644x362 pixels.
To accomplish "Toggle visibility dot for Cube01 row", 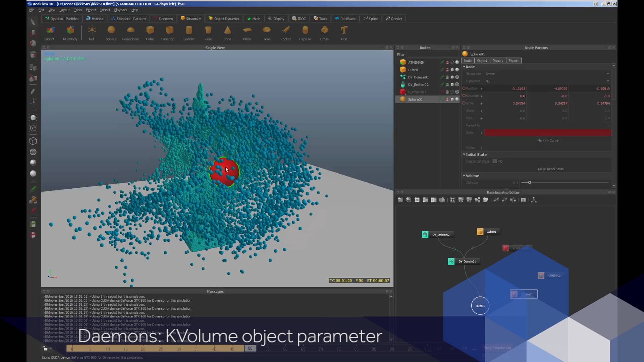I will pos(457,70).
